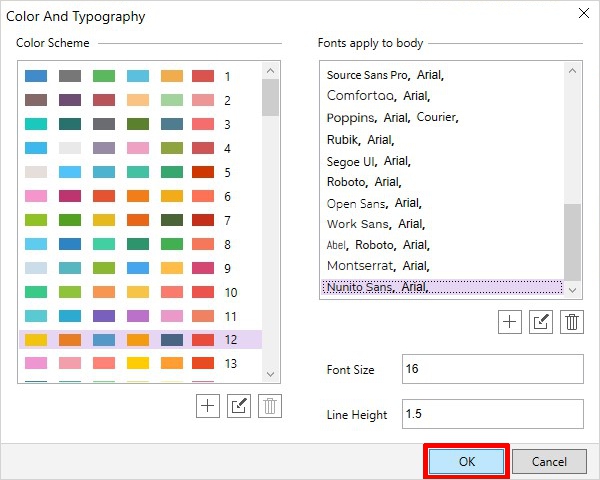Viewport: 600px width, 480px height.
Task: Edit the selected font with the pencil icon
Action: (x=541, y=321)
